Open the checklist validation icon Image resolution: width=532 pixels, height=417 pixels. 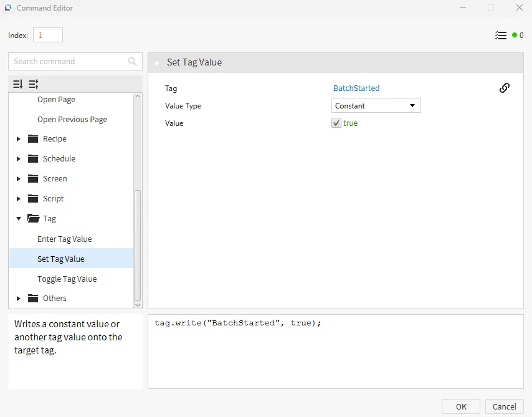pyautogui.click(x=501, y=36)
